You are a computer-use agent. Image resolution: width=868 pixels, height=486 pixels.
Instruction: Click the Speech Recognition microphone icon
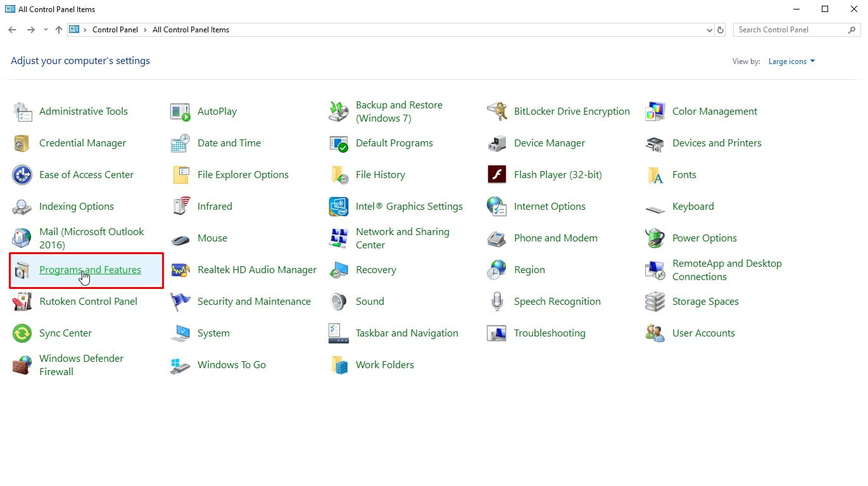click(x=497, y=302)
